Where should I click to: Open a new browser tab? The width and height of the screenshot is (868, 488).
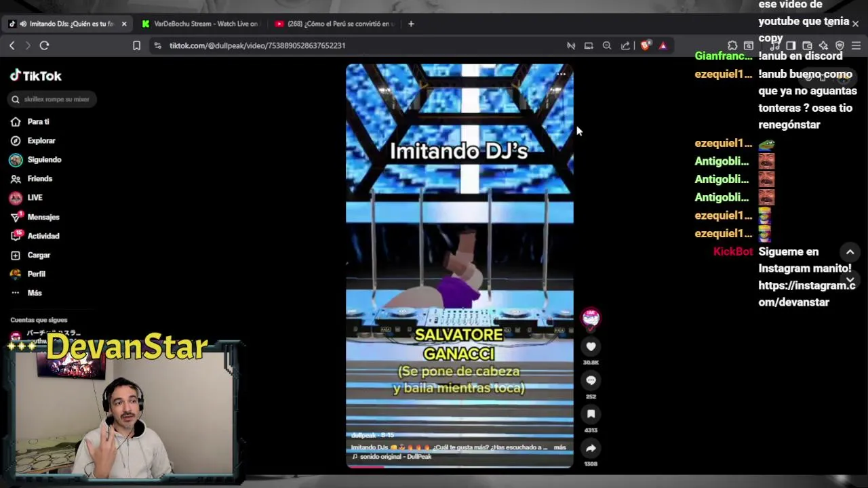tap(411, 24)
